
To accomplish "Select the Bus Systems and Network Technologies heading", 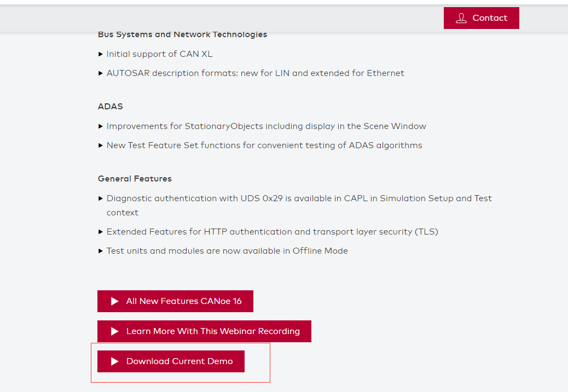I will pyautogui.click(x=183, y=34).
